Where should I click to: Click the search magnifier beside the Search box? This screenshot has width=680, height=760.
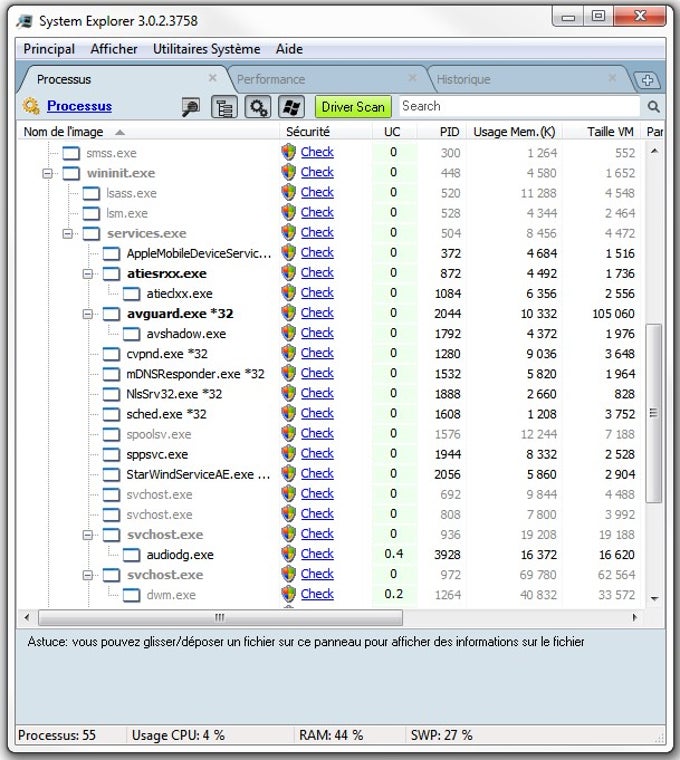[653, 106]
